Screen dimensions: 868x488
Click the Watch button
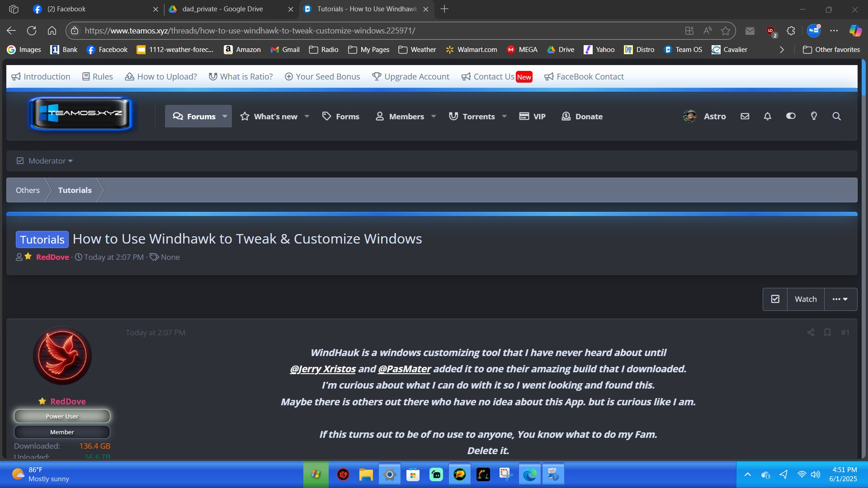click(x=806, y=299)
